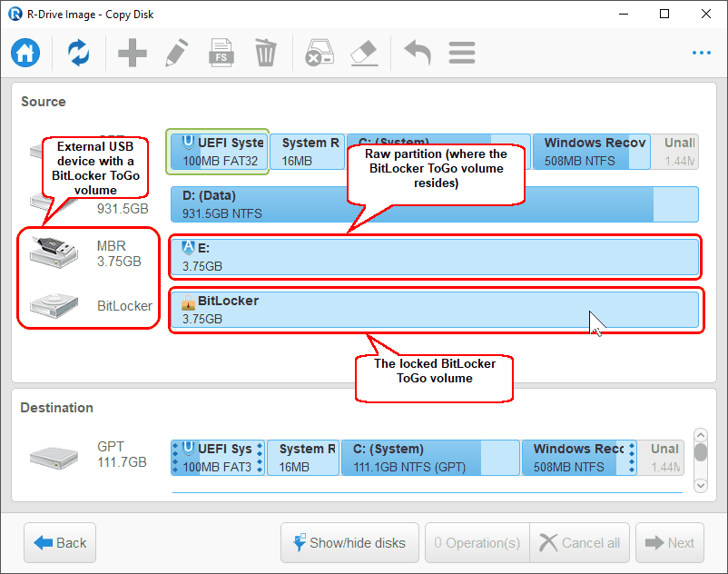
Task: Go to the Home screen icon
Action: 25,53
